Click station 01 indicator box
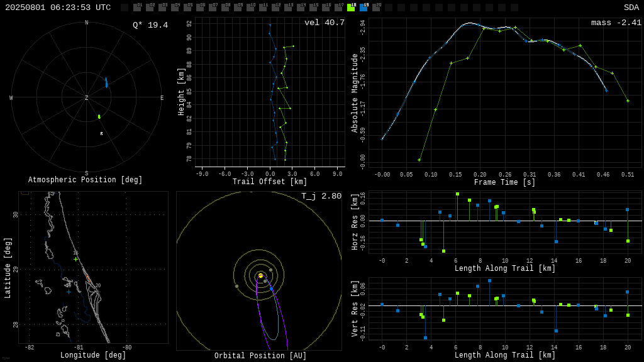 [137, 8]
